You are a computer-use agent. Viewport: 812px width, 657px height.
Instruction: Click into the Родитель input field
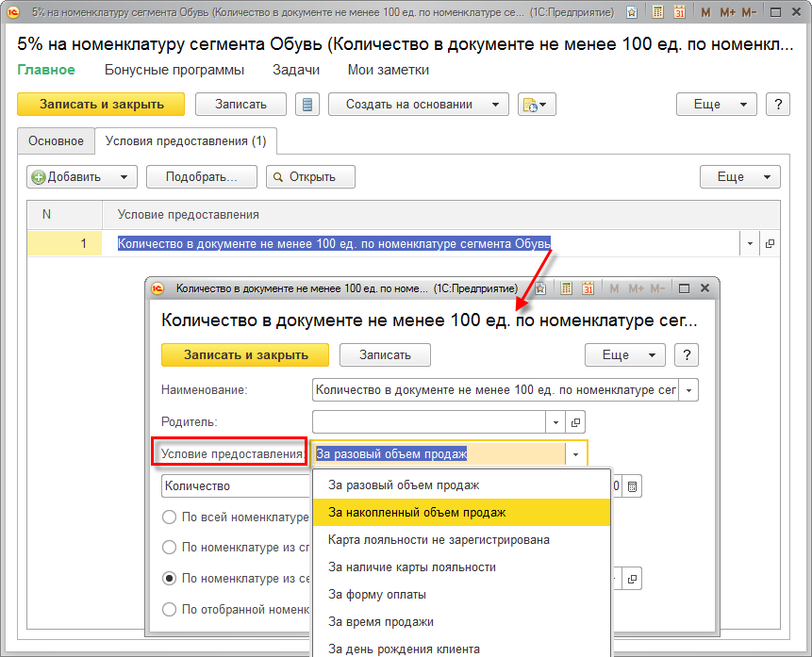429,422
